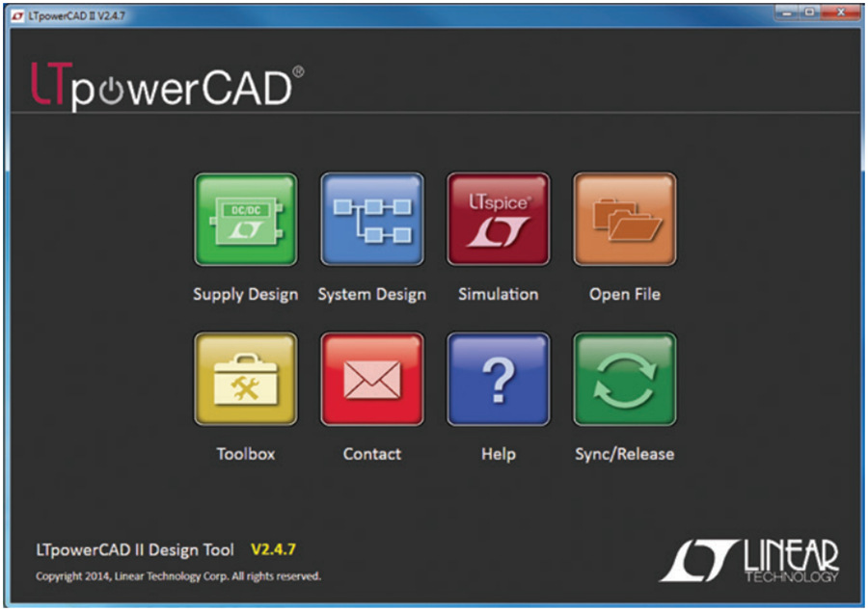Click the orange Open File folder icon
This screenshot has width=868, height=611.
[x=624, y=219]
